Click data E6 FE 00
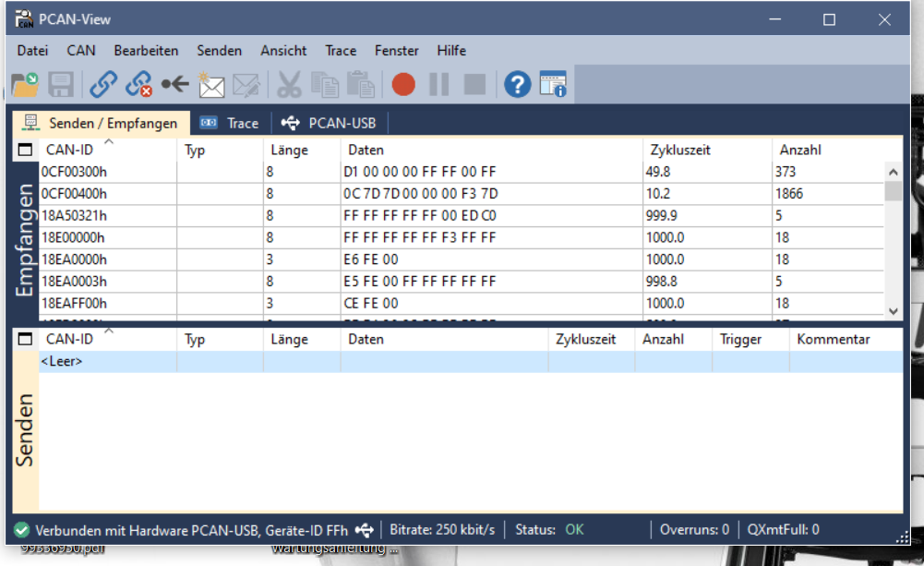 [x=371, y=259]
